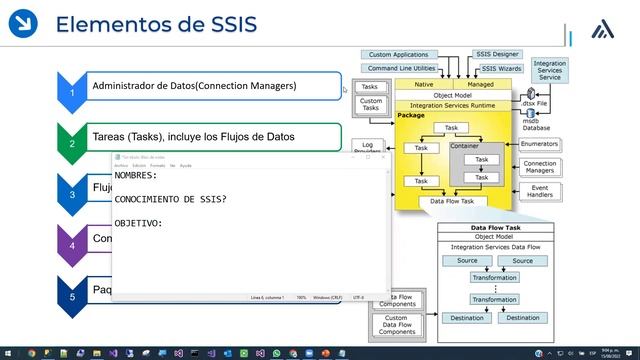
Task: Select item 2 Tareas (Tasks) box
Action: 214,137
